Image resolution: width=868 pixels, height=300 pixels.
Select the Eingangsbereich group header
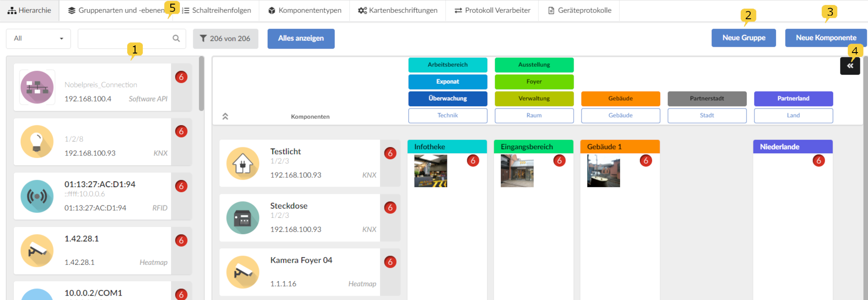pos(534,147)
